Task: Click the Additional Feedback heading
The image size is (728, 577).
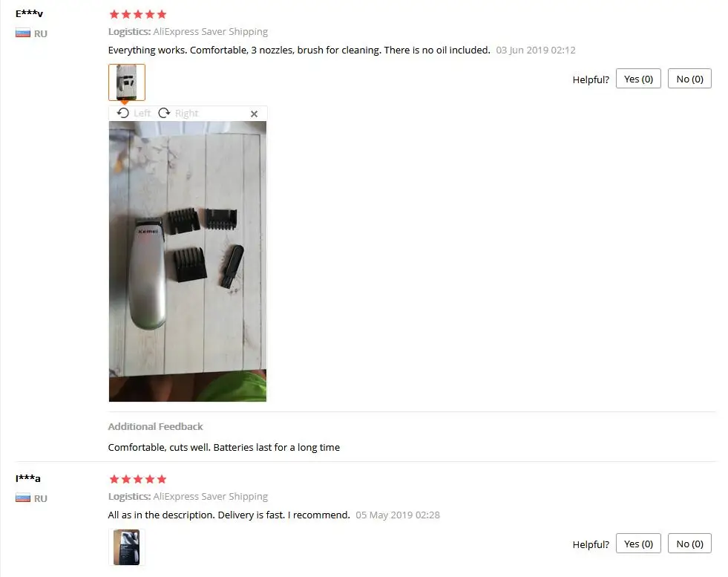Action: coord(156,426)
